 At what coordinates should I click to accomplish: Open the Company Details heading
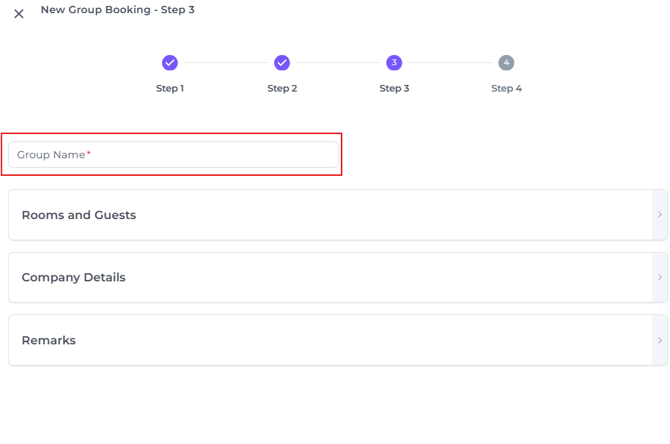(x=73, y=277)
